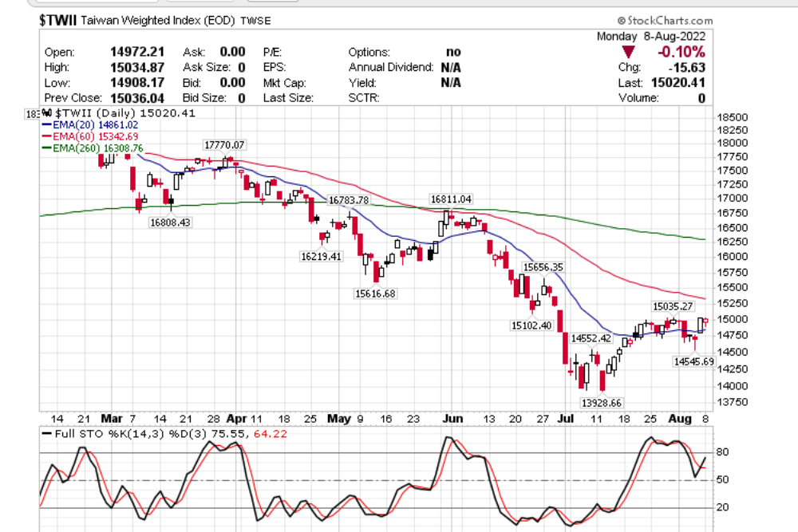The height and width of the screenshot is (532, 798).
Task: Click the 15035.27 recent high label
Action: coord(673,306)
